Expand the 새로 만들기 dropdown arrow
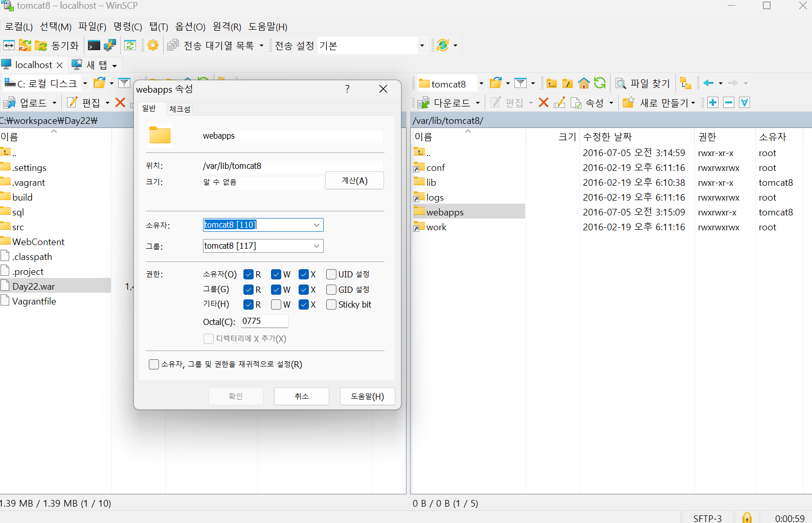Image resolution: width=812 pixels, height=523 pixels. [x=693, y=103]
